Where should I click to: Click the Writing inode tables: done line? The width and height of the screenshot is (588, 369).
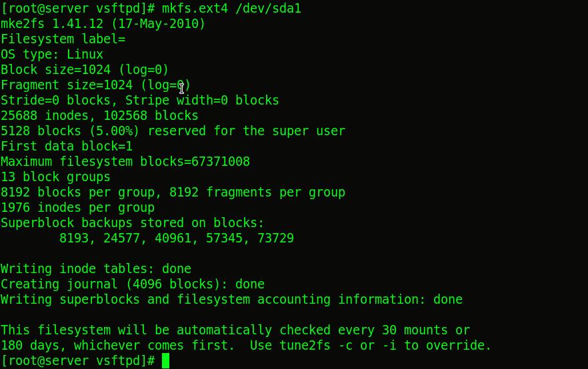(x=96, y=269)
